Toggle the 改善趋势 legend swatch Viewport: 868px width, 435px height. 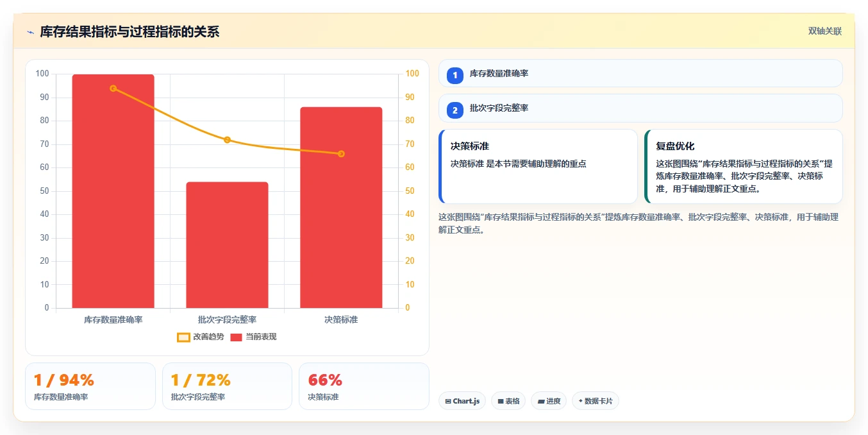click(x=183, y=337)
